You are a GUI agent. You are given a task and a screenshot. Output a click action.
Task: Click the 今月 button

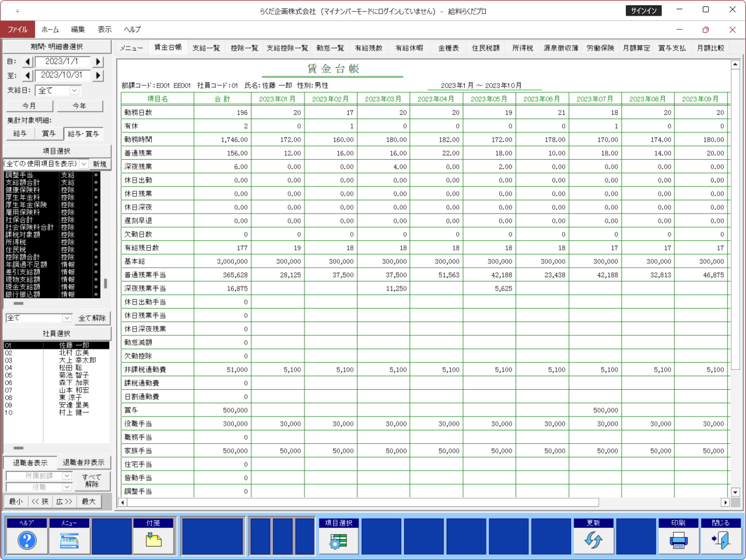(29, 106)
